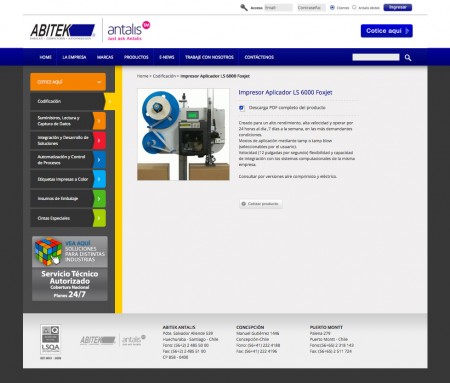Select the Clientes radio button
Viewport: 450px width, 383px height.
click(x=332, y=7)
